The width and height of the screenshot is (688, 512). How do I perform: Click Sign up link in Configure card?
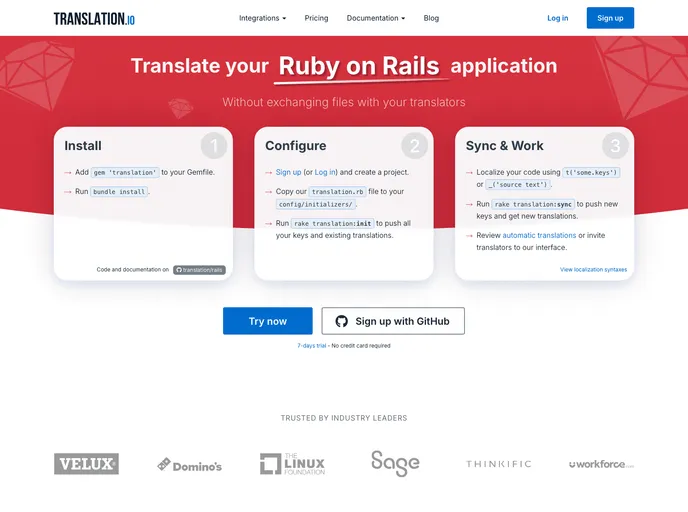pyautogui.click(x=288, y=172)
